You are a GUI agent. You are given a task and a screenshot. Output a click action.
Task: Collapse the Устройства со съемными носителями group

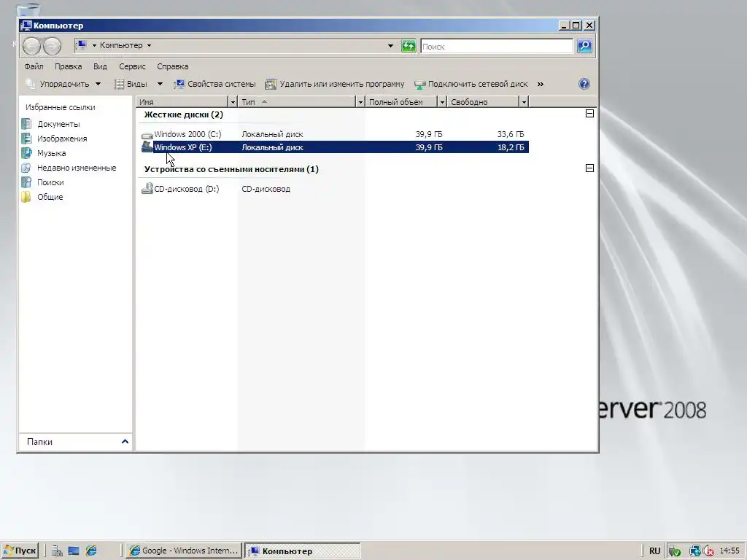589,168
